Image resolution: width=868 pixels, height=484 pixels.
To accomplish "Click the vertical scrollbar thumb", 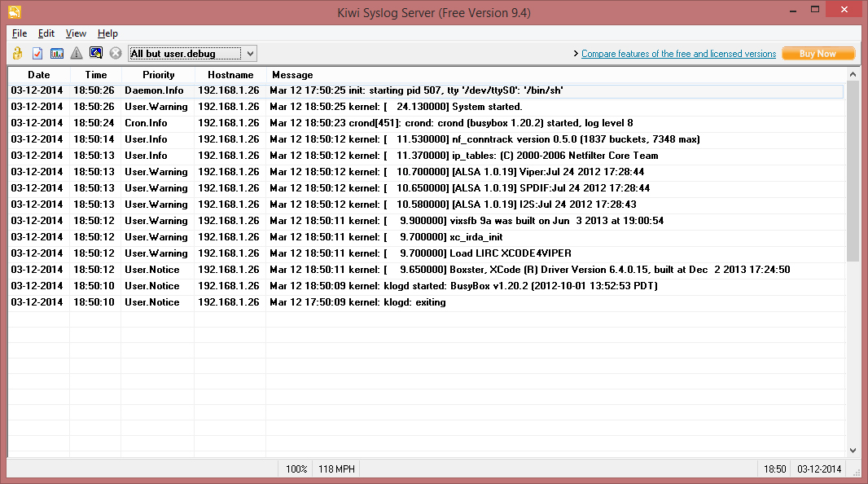I will coord(853,170).
